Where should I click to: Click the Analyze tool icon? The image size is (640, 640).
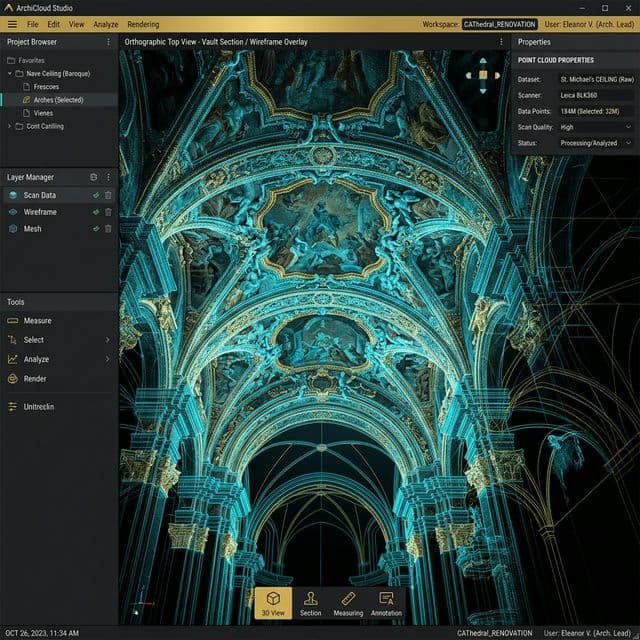click(x=13, y=359)
